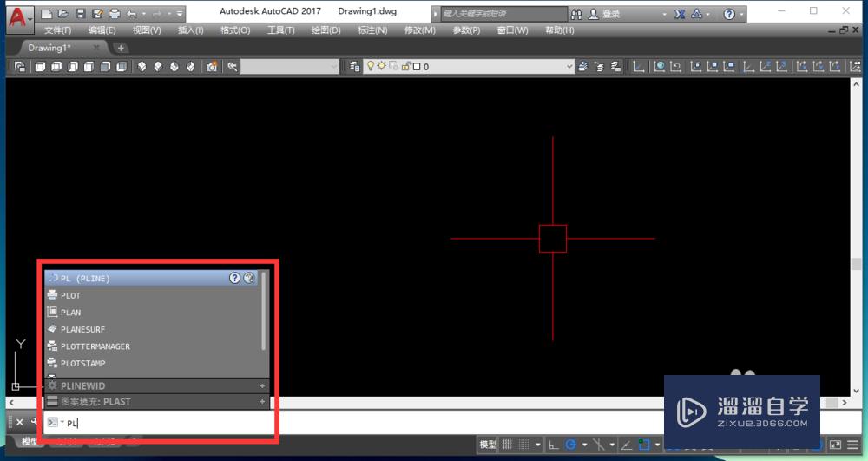Open the named view combo box
The width and height of the screenshot is (868, 461).
290,66
